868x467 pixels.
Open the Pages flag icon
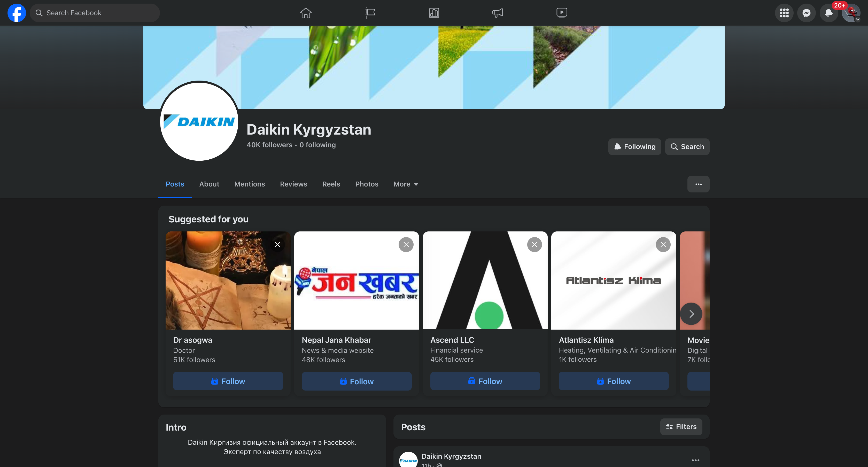370,13
